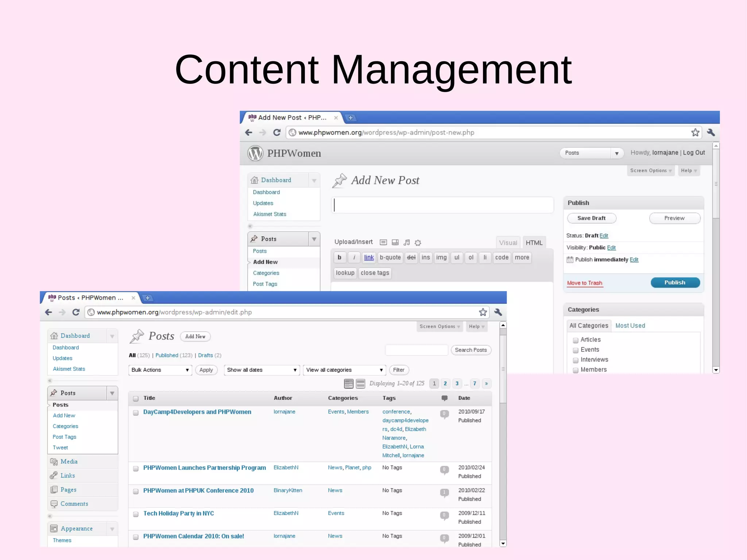Open Posts quick-menu dropdown in header
Image resolution: width=747 pixels, height=560 pixels.
point(592,153)
